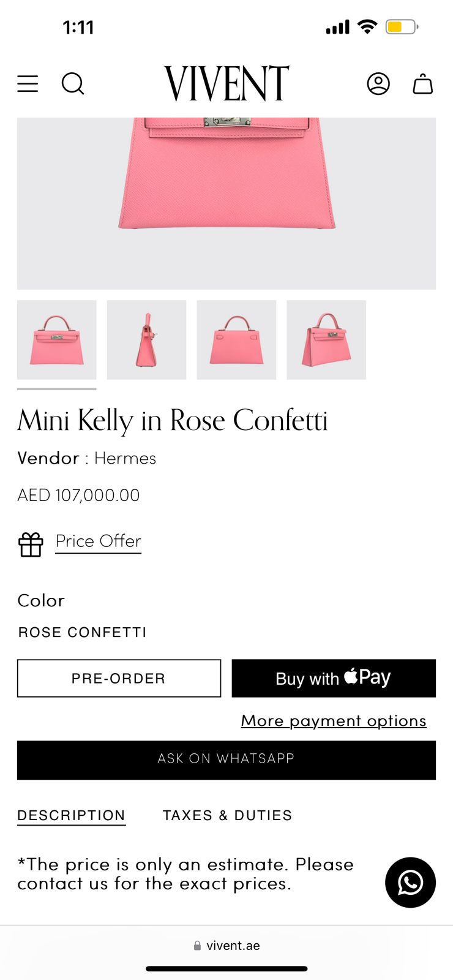Viewport: 453px width, 980px height.
Task: Click the Apple Pay logo on the payment button
Action: point(365,677)
